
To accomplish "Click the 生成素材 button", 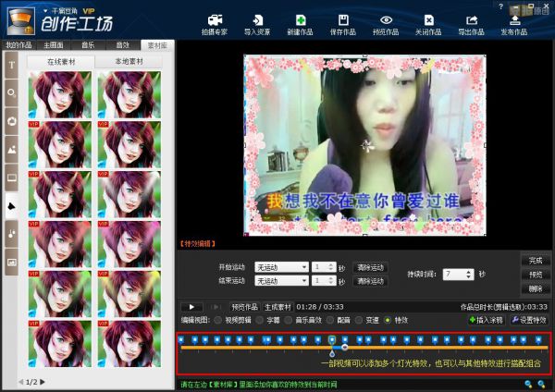I will pyautogui.click(x=277, y=307).
